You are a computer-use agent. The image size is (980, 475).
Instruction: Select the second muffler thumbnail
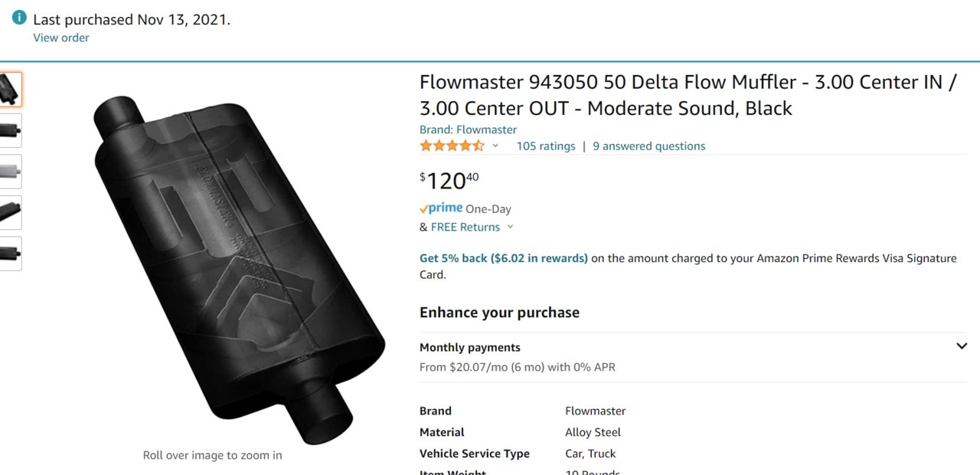click(11, 130)
